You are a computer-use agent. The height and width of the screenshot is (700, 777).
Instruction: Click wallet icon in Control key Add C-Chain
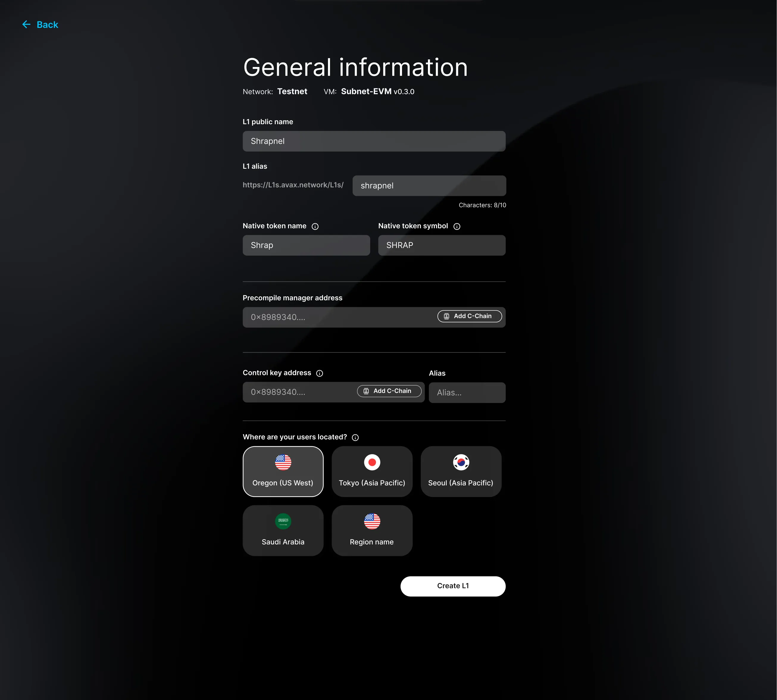tap(366, 391)
